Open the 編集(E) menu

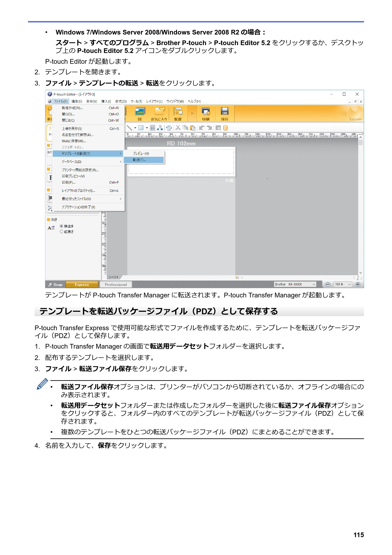pos(77,102)
